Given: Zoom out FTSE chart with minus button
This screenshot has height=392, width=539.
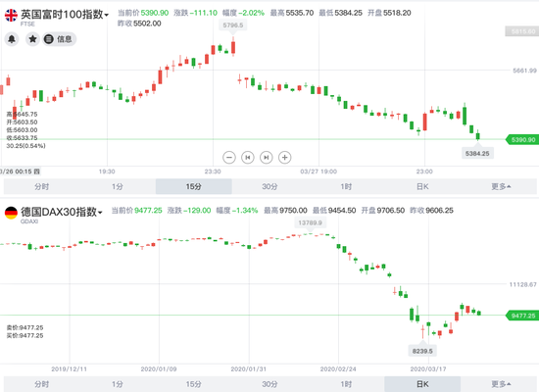Looking at the screenshot, I should [x=229, y=158].
